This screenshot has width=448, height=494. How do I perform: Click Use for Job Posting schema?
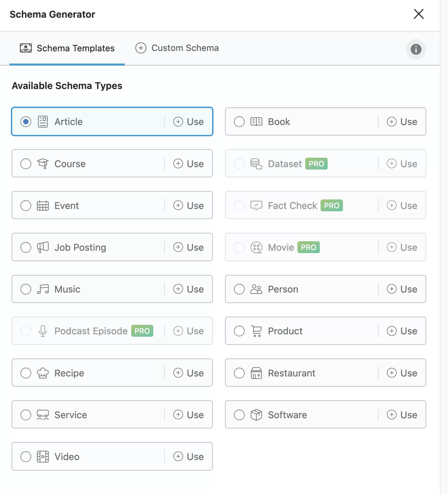189,247
